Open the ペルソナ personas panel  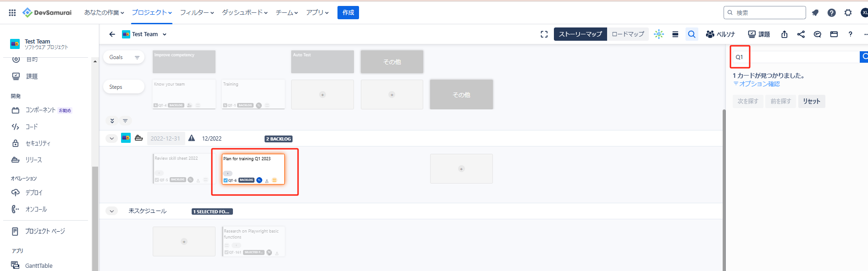pos(720,34)
